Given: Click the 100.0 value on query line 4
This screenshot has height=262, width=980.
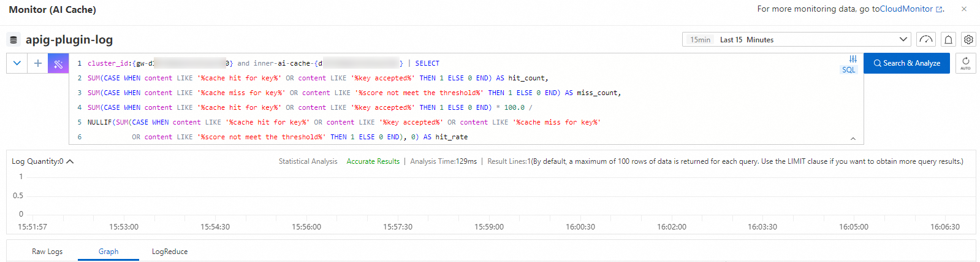Looking at the screenshot, I should [514, 107].
